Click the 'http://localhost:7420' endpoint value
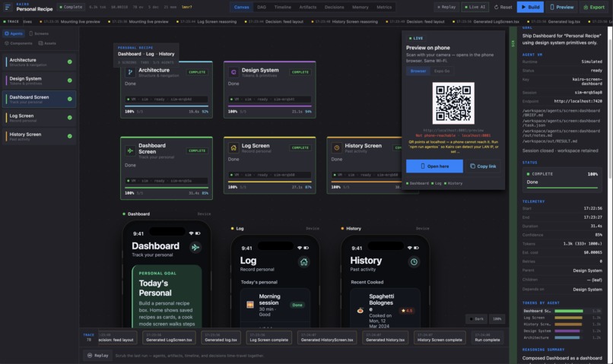This screenshot has width=613, height=364. pos(578,101)
